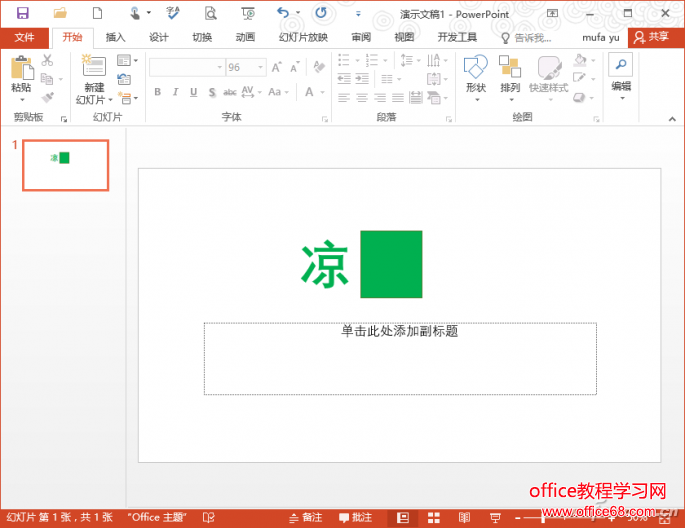This screenshot has width=685, height=528.
Task: Toggle Italic formatting
Action: [x=176, y=93]
